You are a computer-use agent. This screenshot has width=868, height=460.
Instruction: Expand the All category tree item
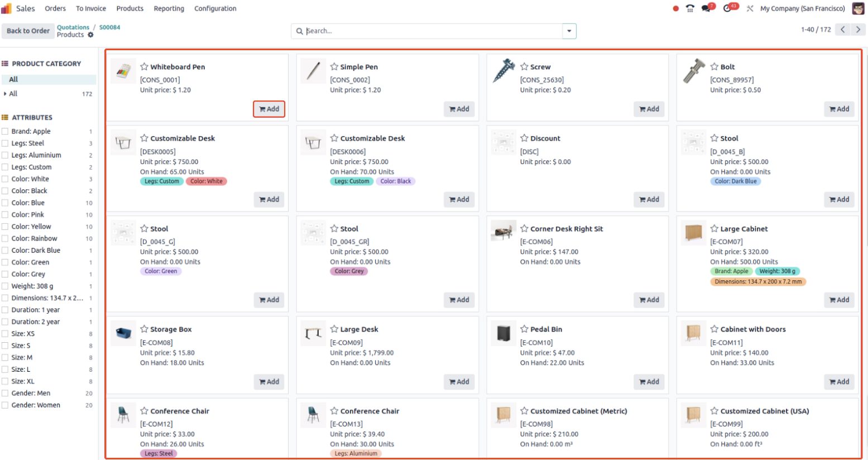(6, 94)
